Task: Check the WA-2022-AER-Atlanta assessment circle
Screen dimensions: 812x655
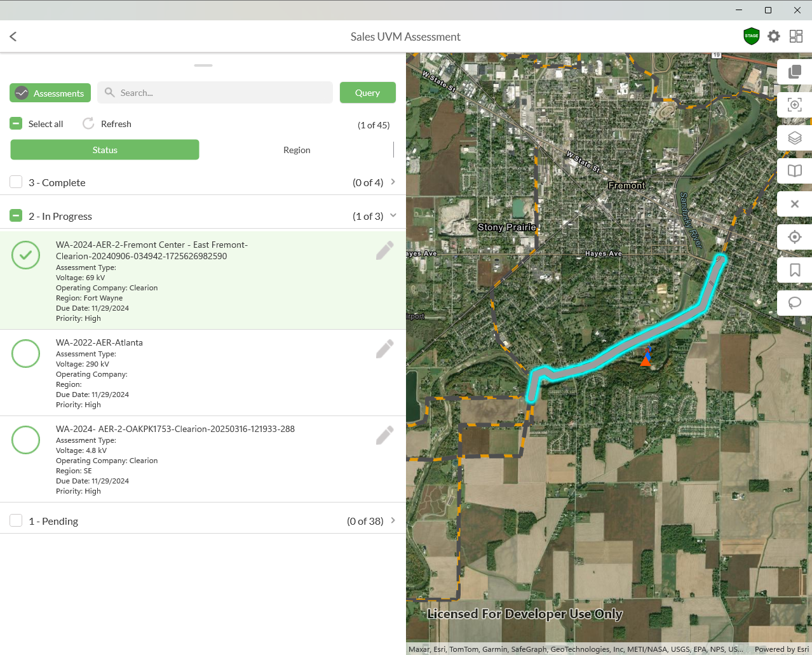Action: 25,353
